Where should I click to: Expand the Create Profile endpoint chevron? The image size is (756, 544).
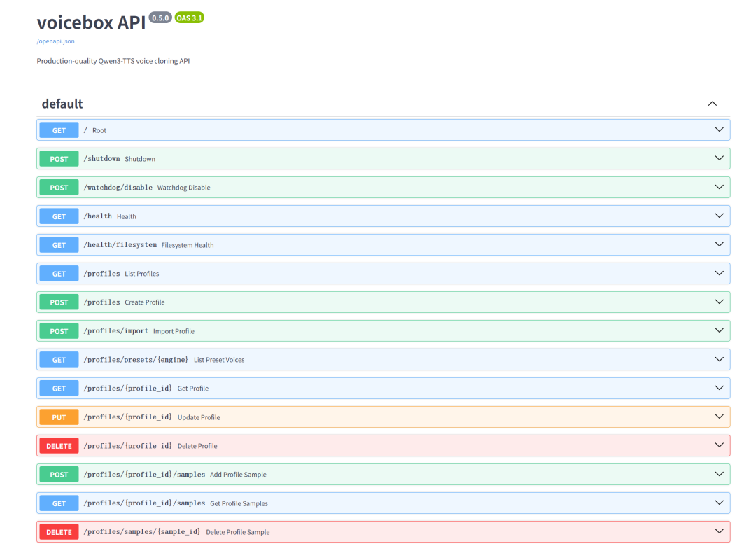coord(719,302)
